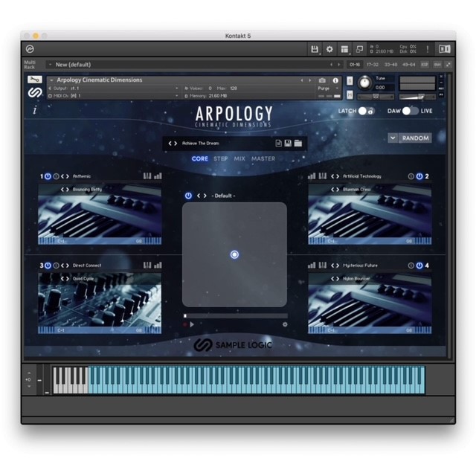Switch to the CORE tab
Image resolution: width=476 pixels, height=476 pixels.
[200, 158]
